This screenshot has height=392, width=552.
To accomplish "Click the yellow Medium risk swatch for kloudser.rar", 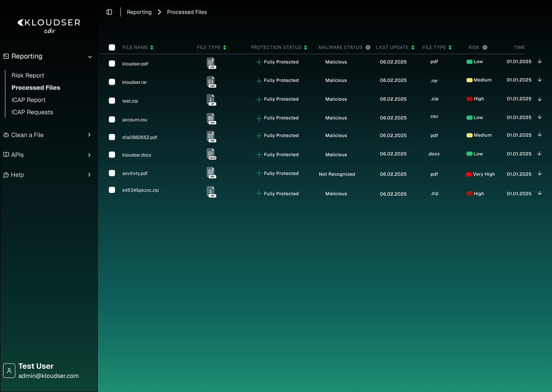I will pos(470,80).
